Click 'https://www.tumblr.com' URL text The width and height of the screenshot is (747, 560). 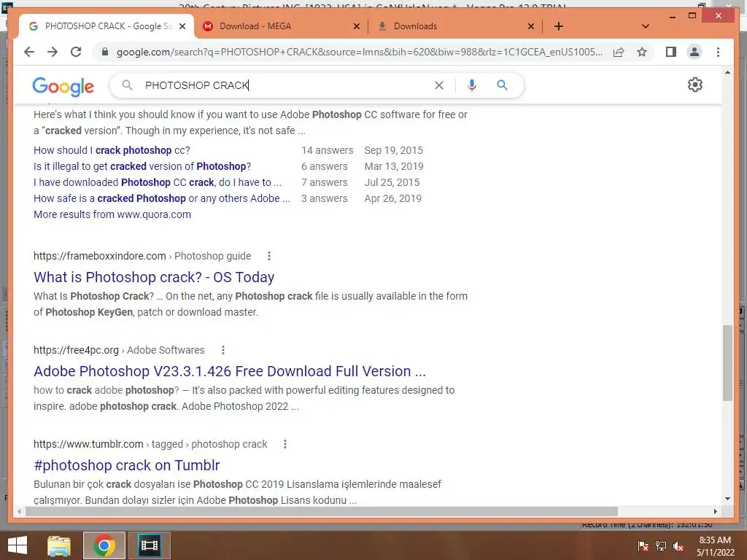(x=88, y=444)
